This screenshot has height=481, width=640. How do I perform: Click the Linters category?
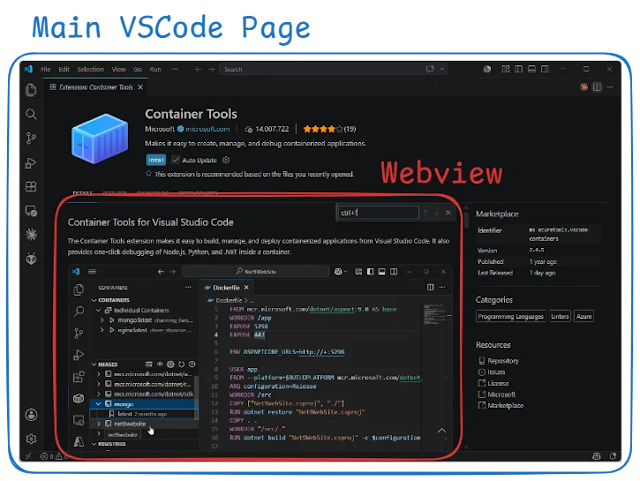click(x=560, y=316)
